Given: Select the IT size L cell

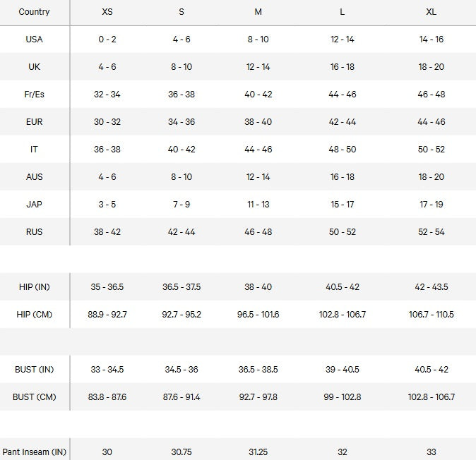Looking at the screenshot, I should pyautogui.click(x=343, y=150).
